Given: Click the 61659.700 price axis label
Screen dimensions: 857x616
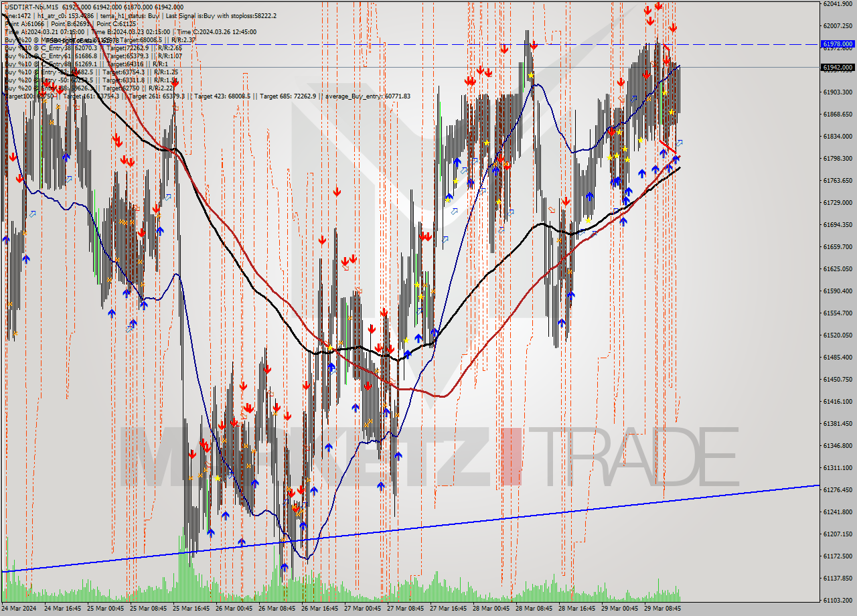Looking at the screenshot, I should click(x=838, y=246).
